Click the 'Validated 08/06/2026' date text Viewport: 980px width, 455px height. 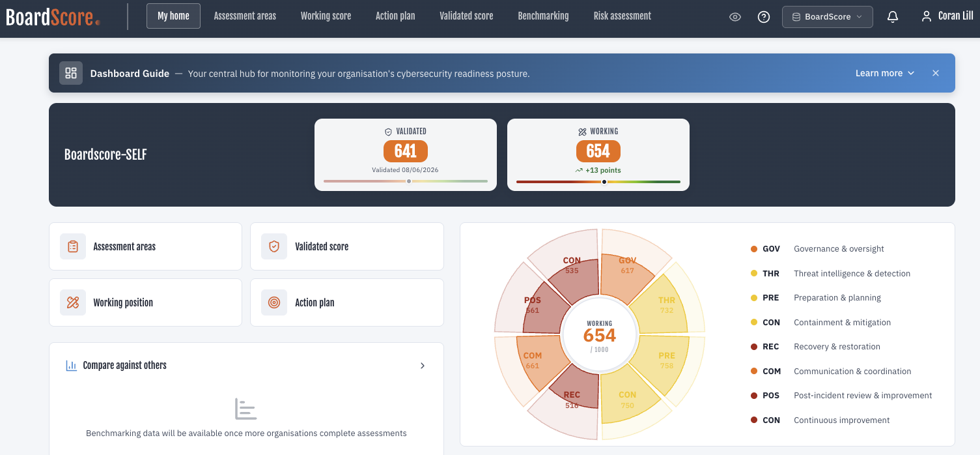pyautogui.click(x=405, y=170)
